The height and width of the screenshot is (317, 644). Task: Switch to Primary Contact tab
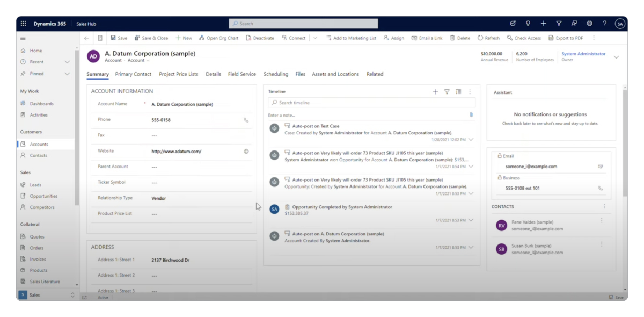click(x=133, y=74)
